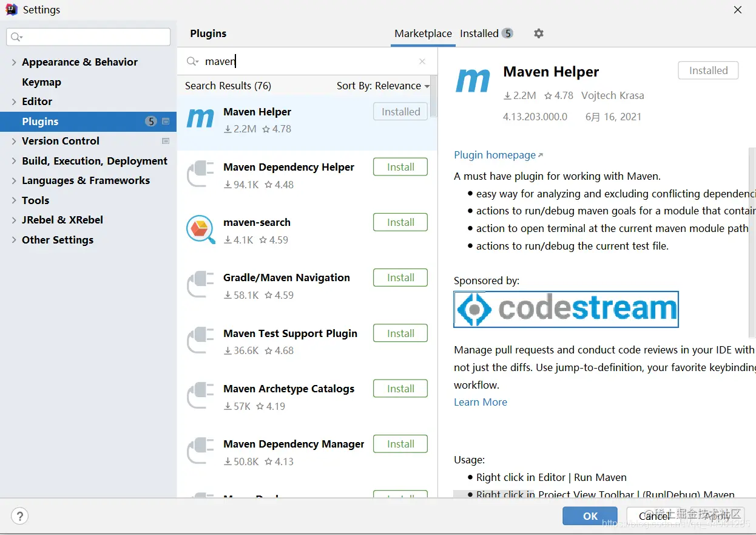
Task: Select the Maven Helper result title
Action: (x=257, y=112)
